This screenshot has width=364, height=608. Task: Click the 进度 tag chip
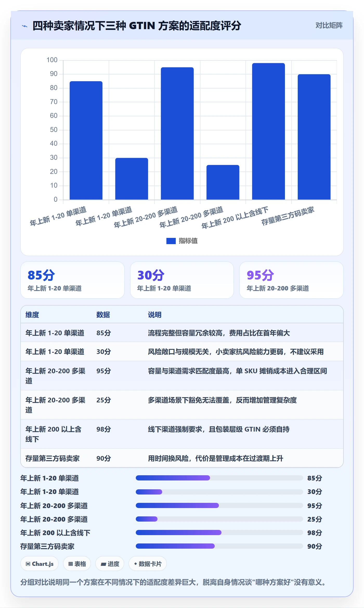110,564
